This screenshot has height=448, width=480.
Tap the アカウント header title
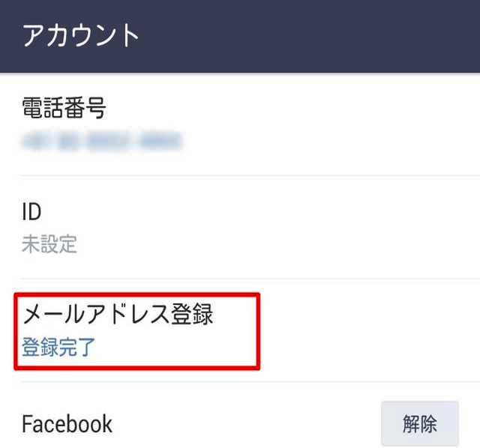click(x=81, y=35)
